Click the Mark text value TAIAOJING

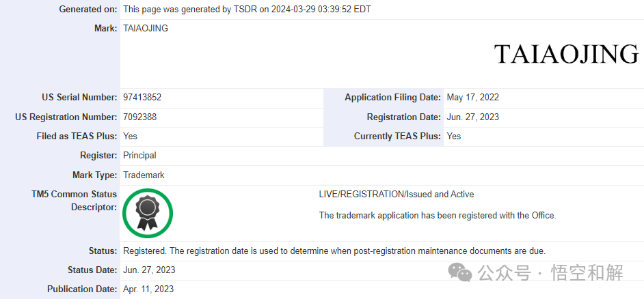[146, 29]
